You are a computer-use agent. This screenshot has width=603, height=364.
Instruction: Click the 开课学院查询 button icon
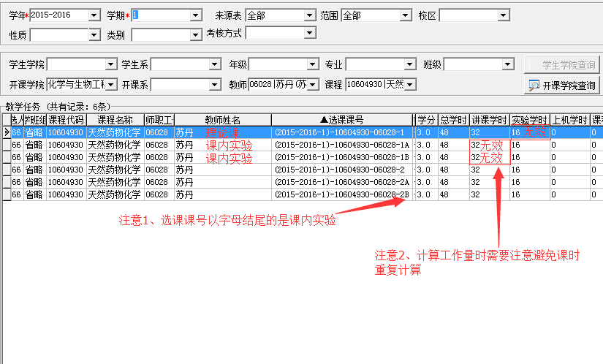click(x=534, y=85)
